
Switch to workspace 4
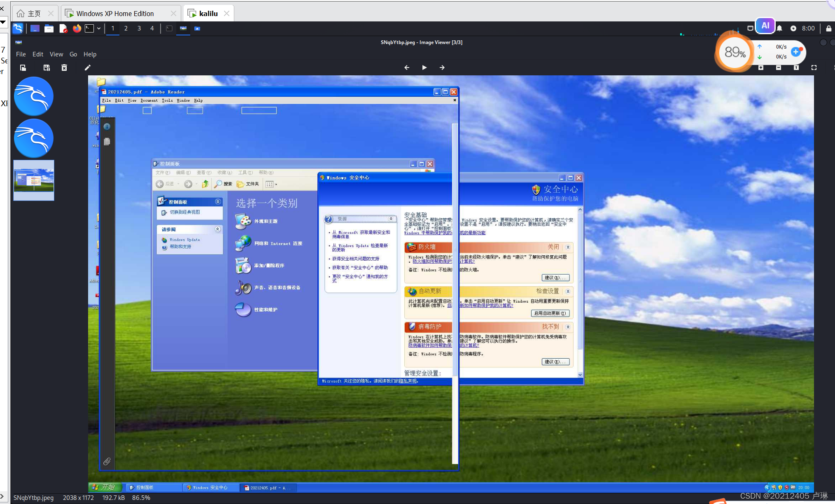(x=152, y=28)
